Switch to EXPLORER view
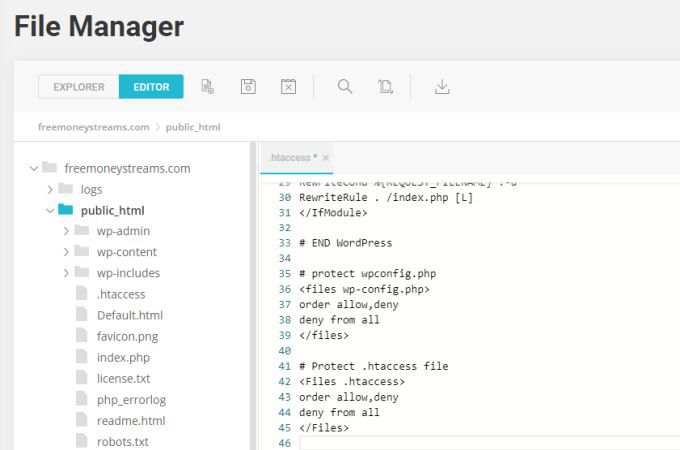The height and width of the screenshot is (450, 680). (79, 87)
